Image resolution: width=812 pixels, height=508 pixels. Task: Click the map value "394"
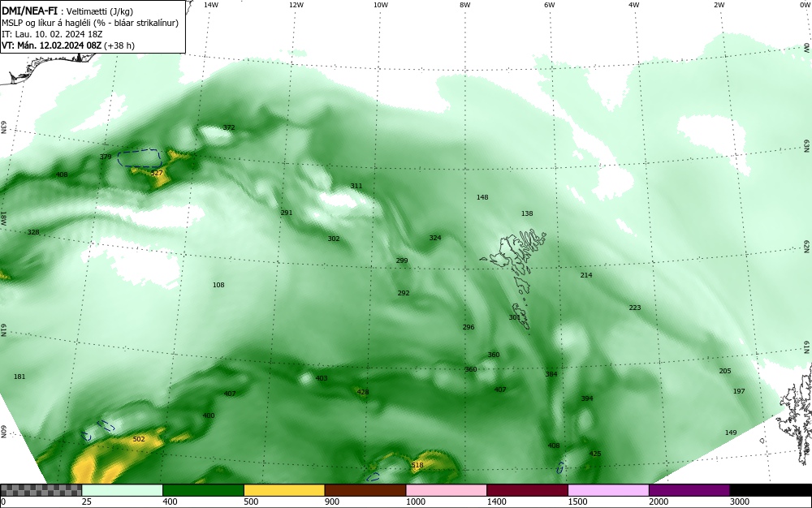pos(587,398)
